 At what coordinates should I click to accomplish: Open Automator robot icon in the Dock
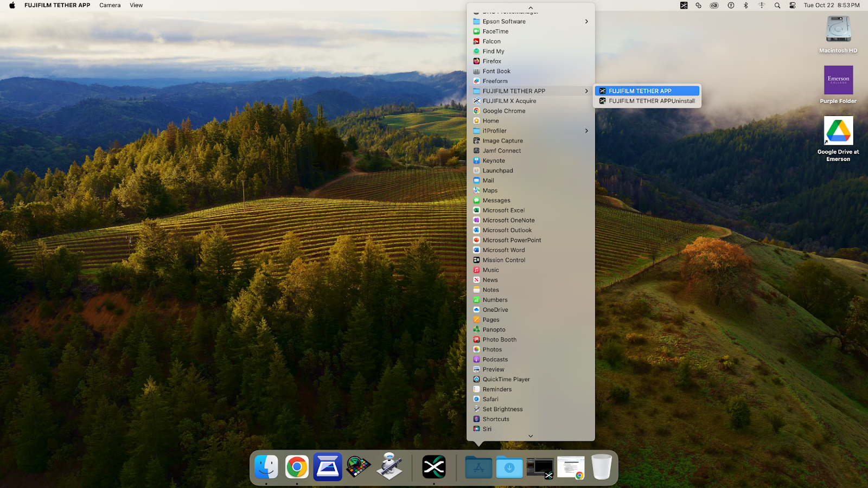(390, 466)
